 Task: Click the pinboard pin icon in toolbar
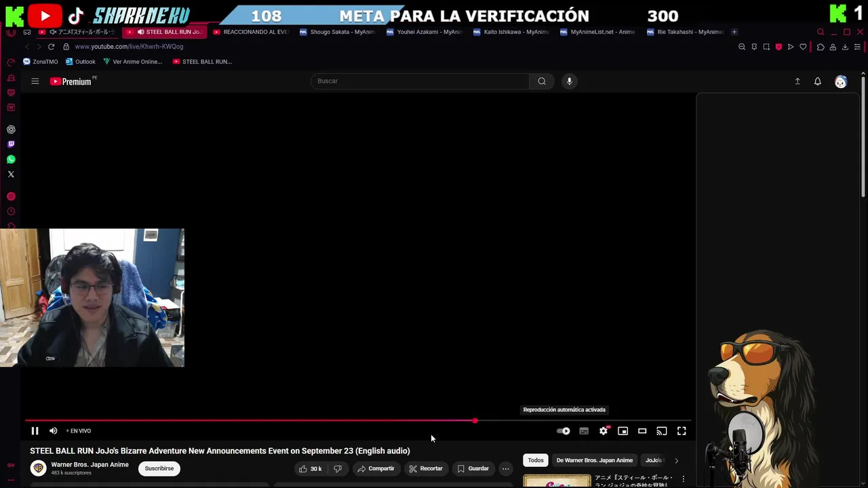(754, 47)
